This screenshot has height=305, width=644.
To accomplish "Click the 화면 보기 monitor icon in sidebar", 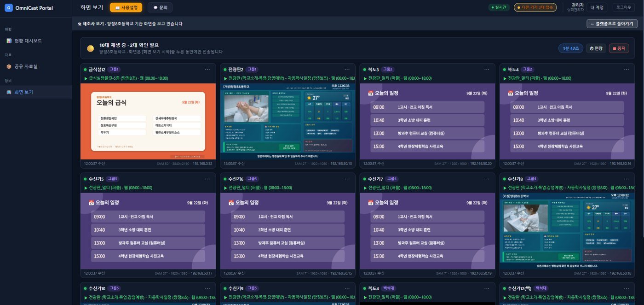I will 9,92.
